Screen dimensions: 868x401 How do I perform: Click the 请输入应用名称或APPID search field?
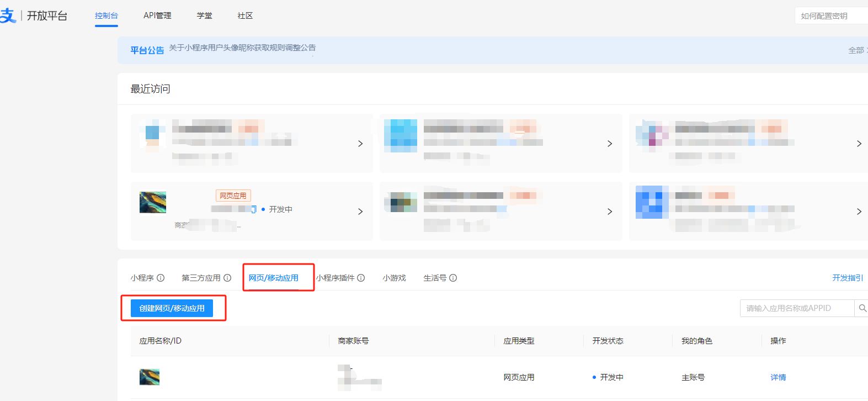796,308
